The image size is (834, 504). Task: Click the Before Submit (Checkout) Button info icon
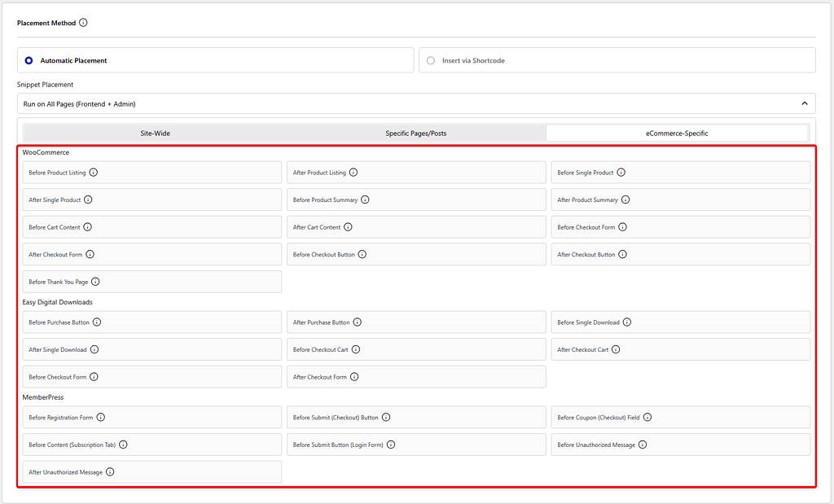pos(386,417)
